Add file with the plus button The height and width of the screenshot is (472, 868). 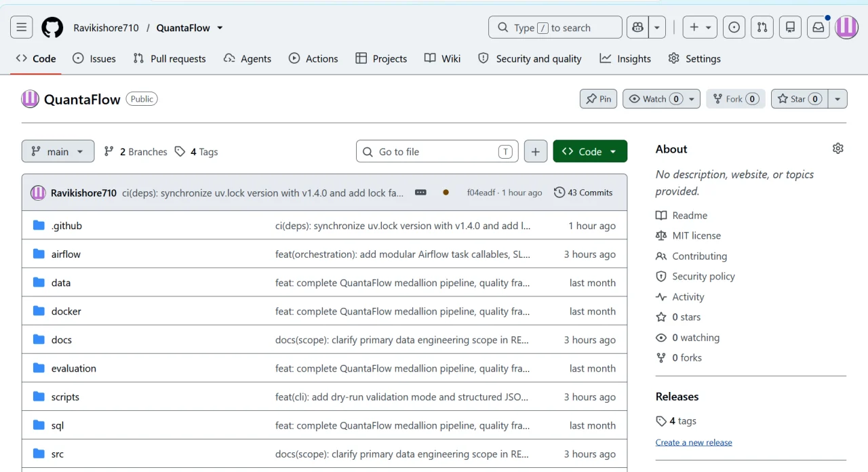click(536, 151)
